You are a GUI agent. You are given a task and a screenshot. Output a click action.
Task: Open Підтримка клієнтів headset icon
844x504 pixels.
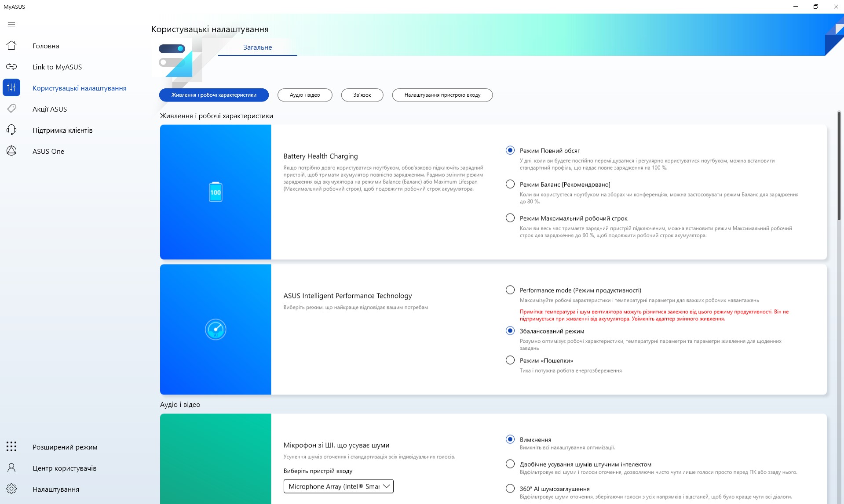coord(11,130)
